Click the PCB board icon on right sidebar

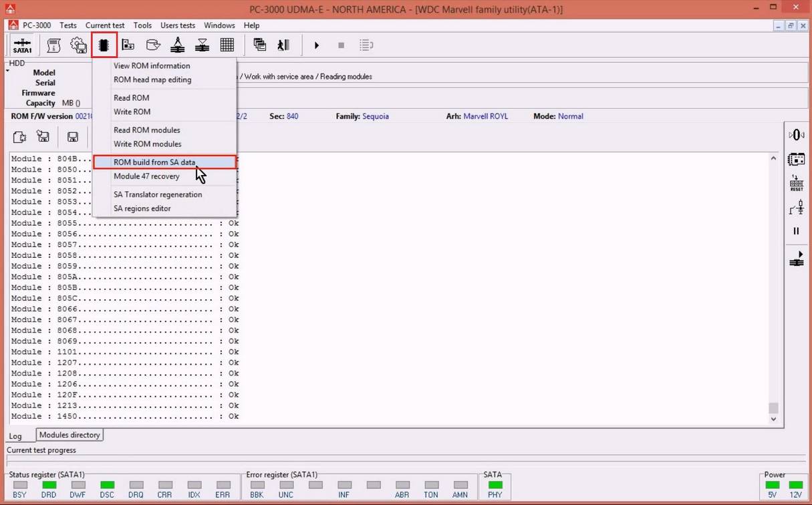[x=796, y=160]
